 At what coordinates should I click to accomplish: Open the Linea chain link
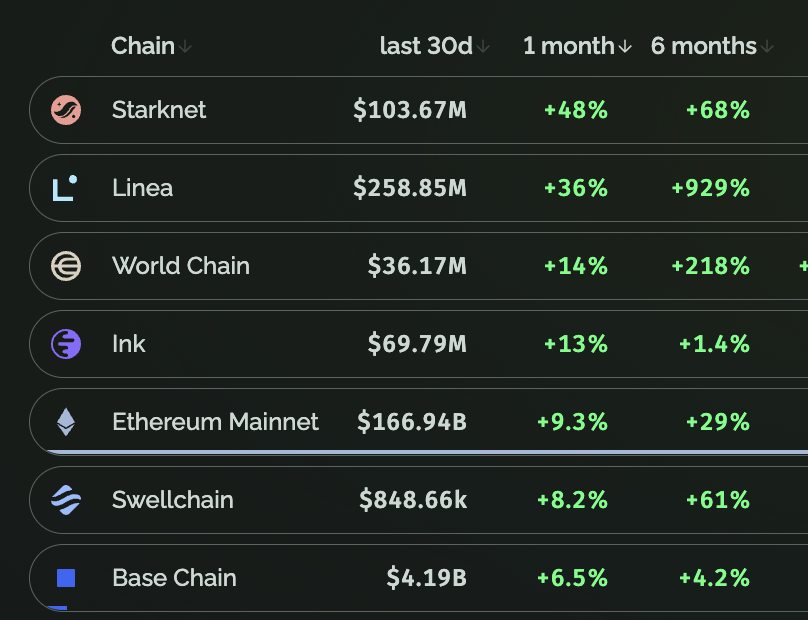point(142,188)
